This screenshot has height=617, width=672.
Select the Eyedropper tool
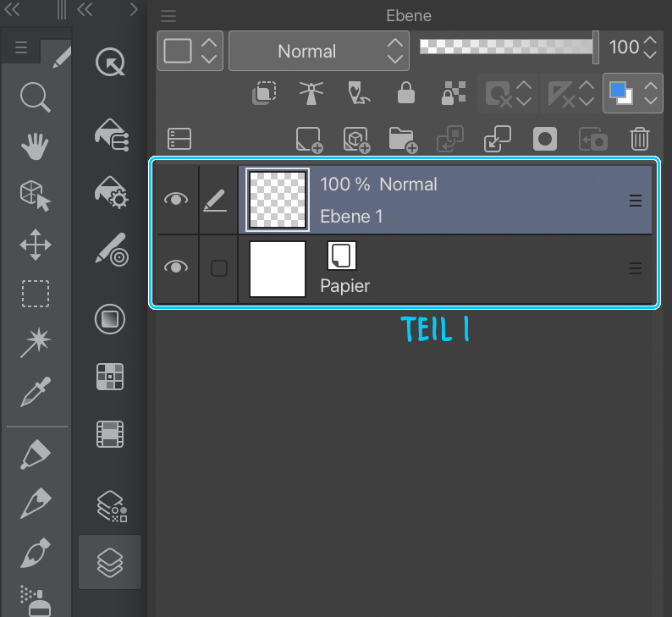(35, 391)
